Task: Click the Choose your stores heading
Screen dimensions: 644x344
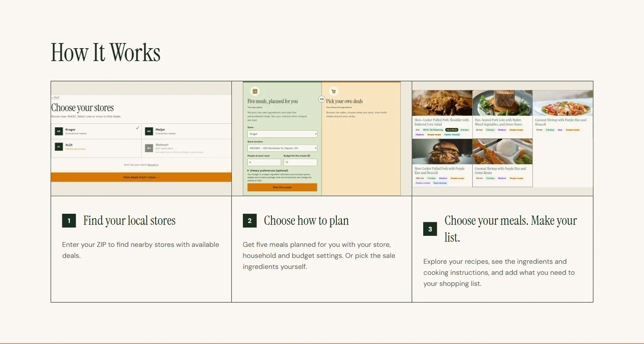Action: click(82, 107)
